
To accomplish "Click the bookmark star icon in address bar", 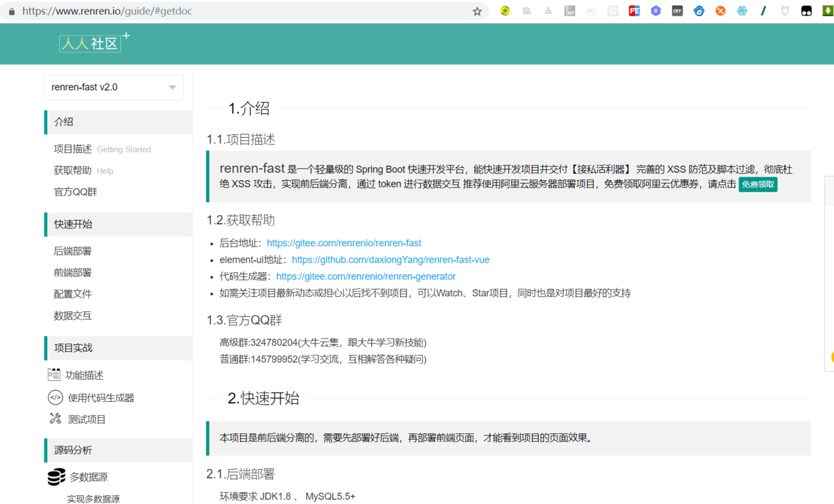I will (x=477, y=11).
